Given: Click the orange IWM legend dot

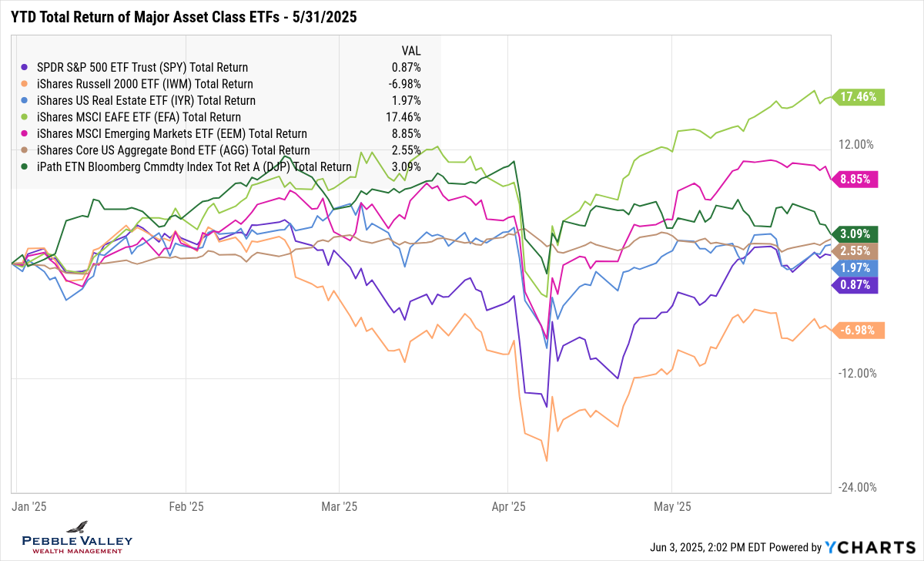Looking at the screenshot, I should [27, 84].
